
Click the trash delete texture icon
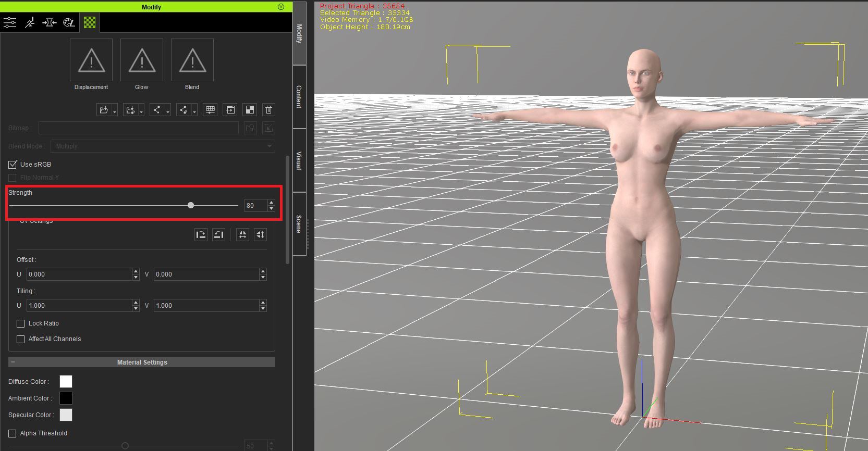(268, 109)
